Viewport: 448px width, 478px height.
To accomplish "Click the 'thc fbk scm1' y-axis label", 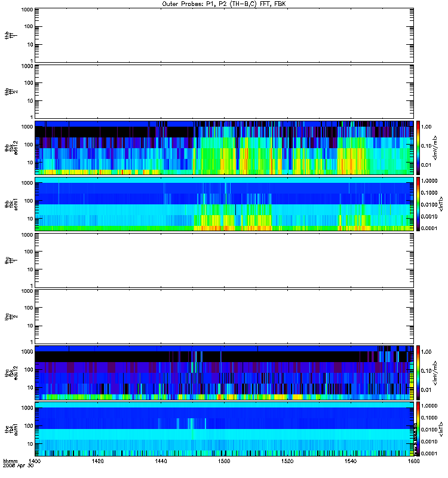I will [x=11, y=429].
